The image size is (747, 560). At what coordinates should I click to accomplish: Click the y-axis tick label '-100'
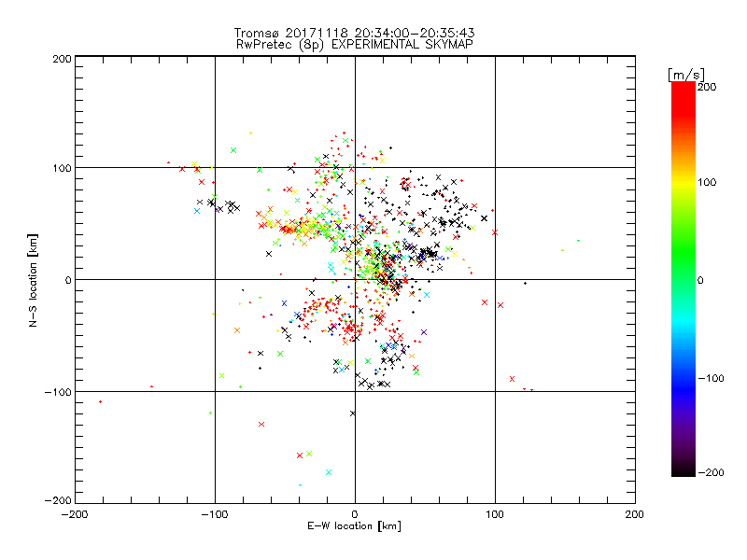click(x=58, y=392)
